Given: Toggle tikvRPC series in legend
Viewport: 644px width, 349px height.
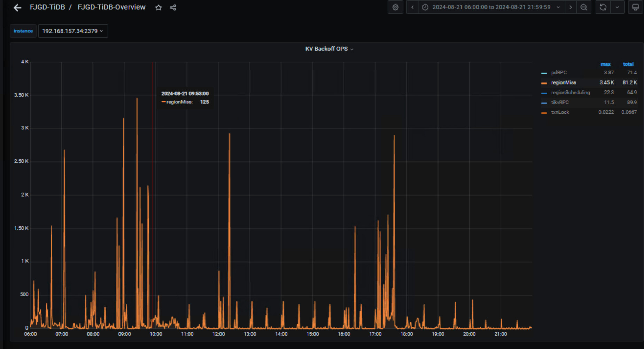Looking at the screenshot, I should [560, 102].
